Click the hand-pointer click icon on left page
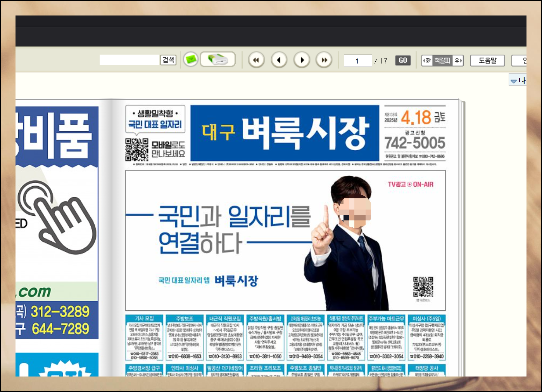The image size is (542, 392). click(x=57, y=217)
